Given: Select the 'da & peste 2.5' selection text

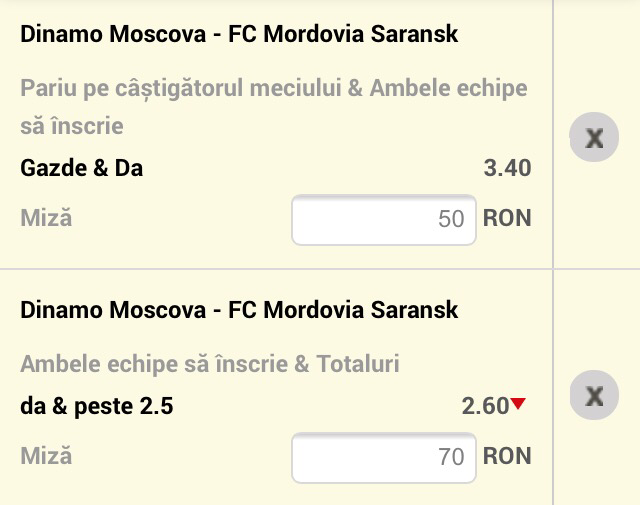Looking at the screenshot, I should 97,406.
